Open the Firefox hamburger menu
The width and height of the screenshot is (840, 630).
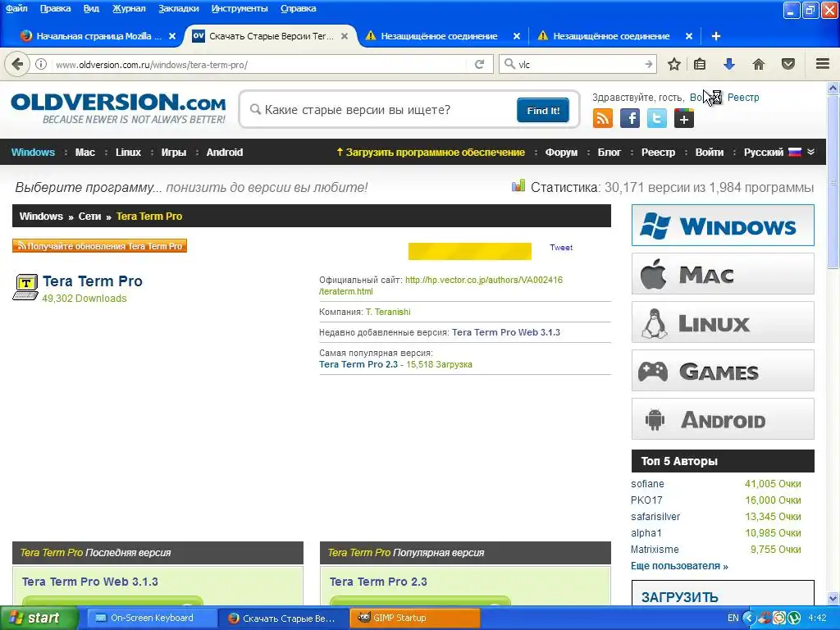click(x=823, y=64)
